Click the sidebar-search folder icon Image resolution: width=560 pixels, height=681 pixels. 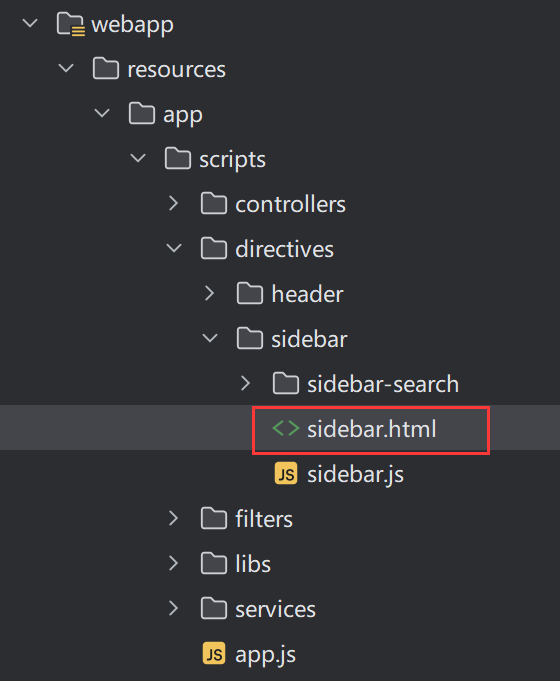tap(286, 383)
